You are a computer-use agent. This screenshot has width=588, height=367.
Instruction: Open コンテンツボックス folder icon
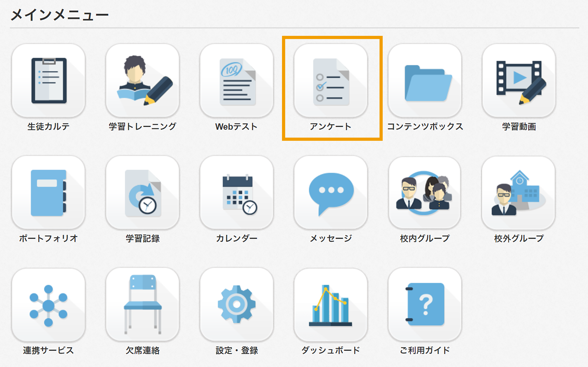[x=425, y=80]
